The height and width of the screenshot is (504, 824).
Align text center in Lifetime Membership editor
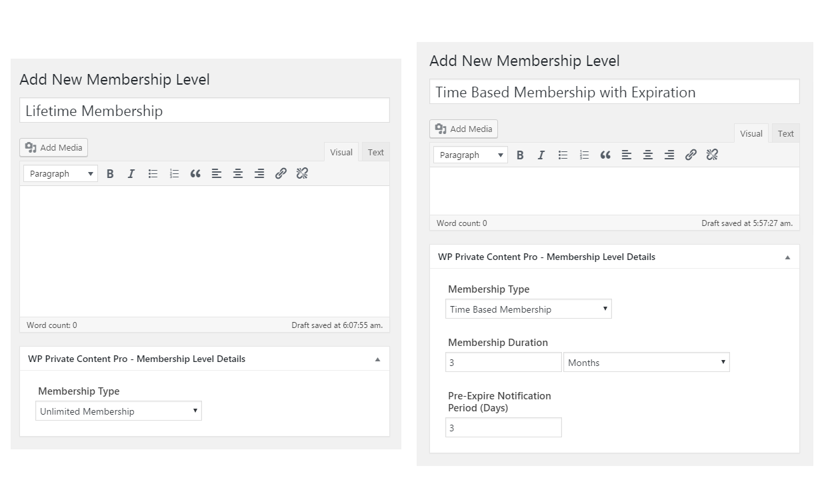coord(238,173)
